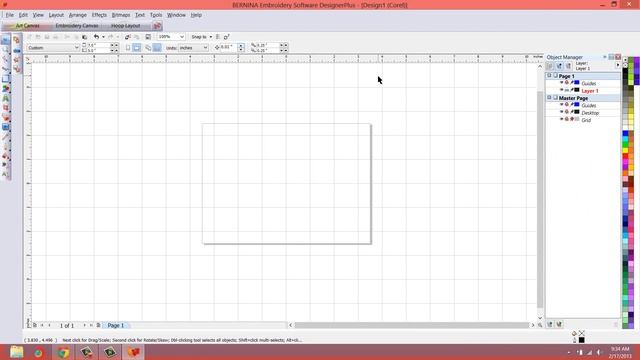Image resolution: width=640 pixels, height=360 pixels.
Task: Select the green A Text tool
Action: click(x=5, y=98)
